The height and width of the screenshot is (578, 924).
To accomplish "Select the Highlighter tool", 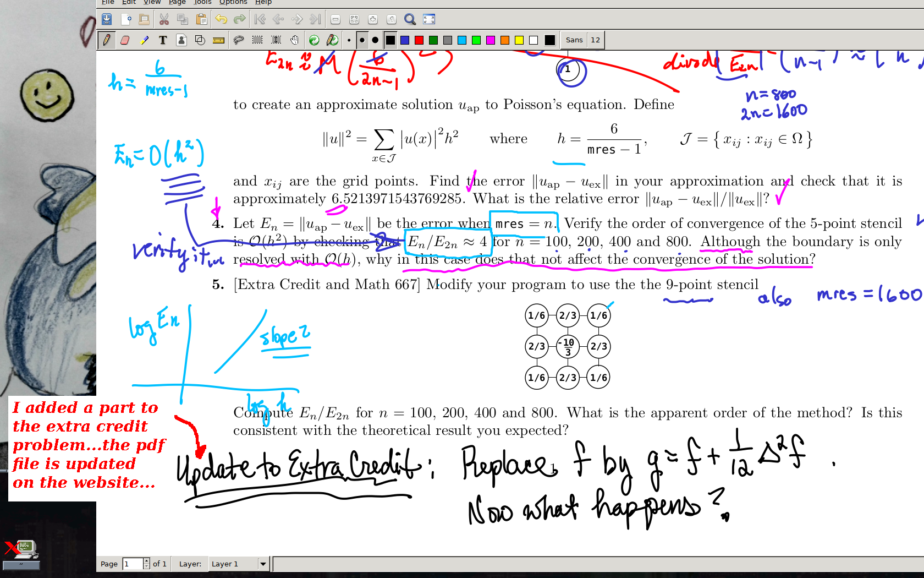I will tap(144, 40).
